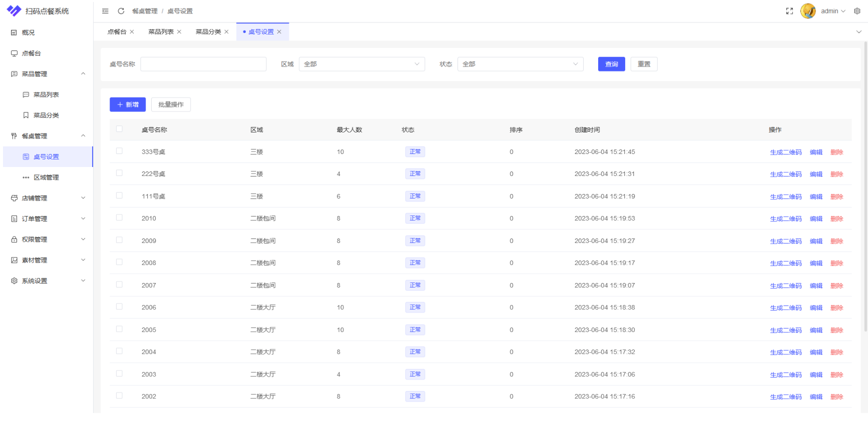Click the refresh page icon
This screenshot has width=868, height=429.
(x=121, y=11)
